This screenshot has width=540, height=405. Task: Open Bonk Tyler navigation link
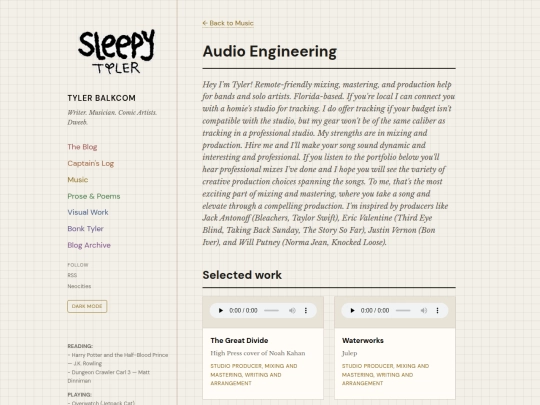[85, 229]
